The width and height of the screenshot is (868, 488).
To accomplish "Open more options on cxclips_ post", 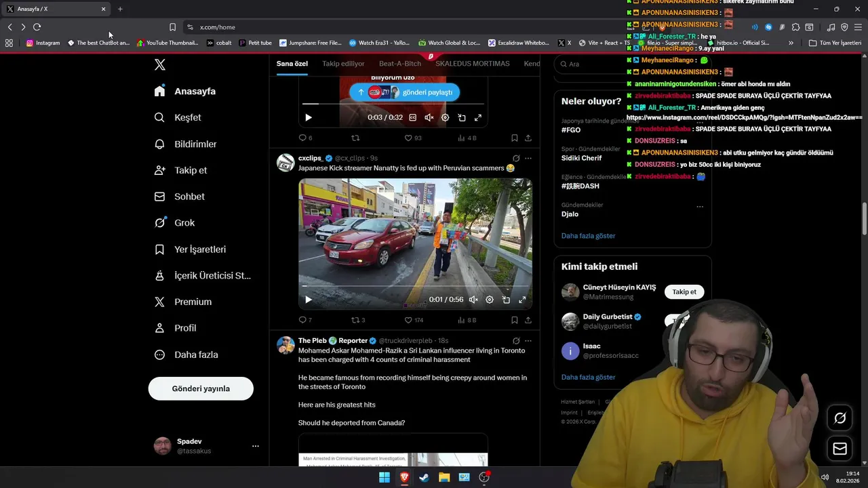I will (528, 158).
